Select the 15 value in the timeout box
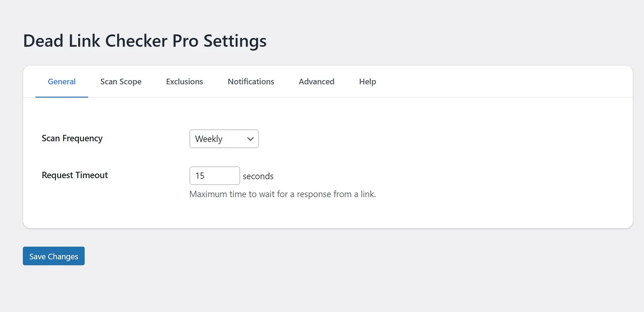The image size is (644, 312). (x=200, y=176)
